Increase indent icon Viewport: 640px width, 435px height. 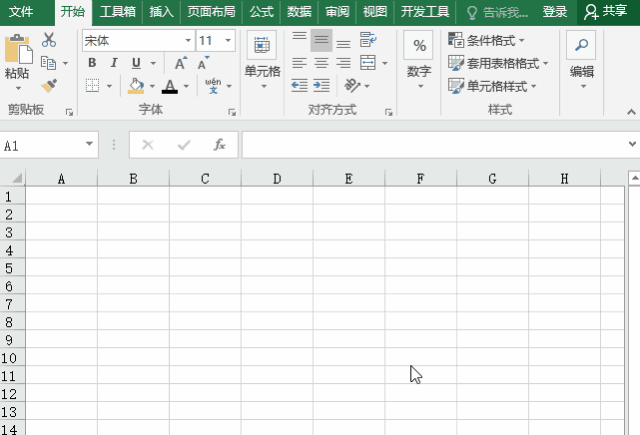click(321, 86)
